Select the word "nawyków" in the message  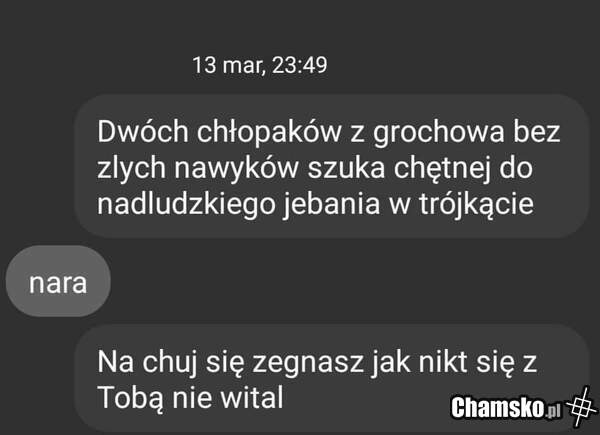(x=236, y=169)
